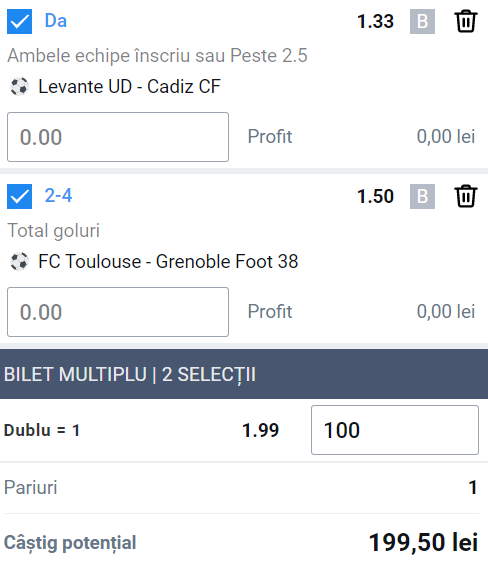Click the Dublu = 1 row label
The width and height of the screenshot is (488, 563).
coord(42,430)
